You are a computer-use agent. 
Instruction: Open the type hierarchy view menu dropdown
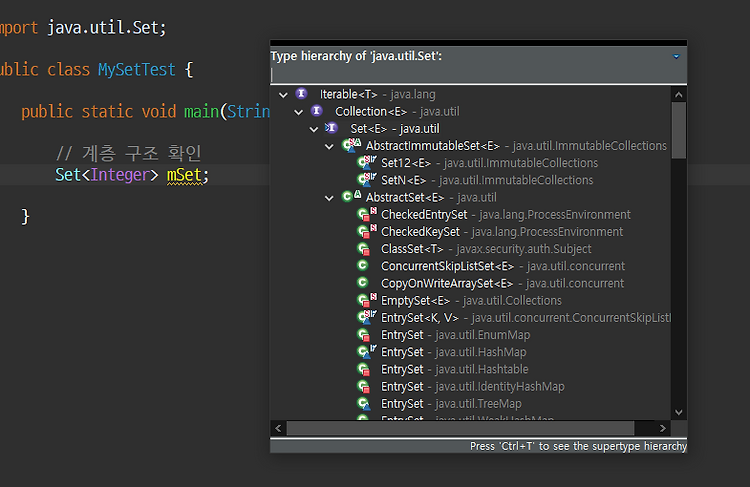(x=676, y=56)
